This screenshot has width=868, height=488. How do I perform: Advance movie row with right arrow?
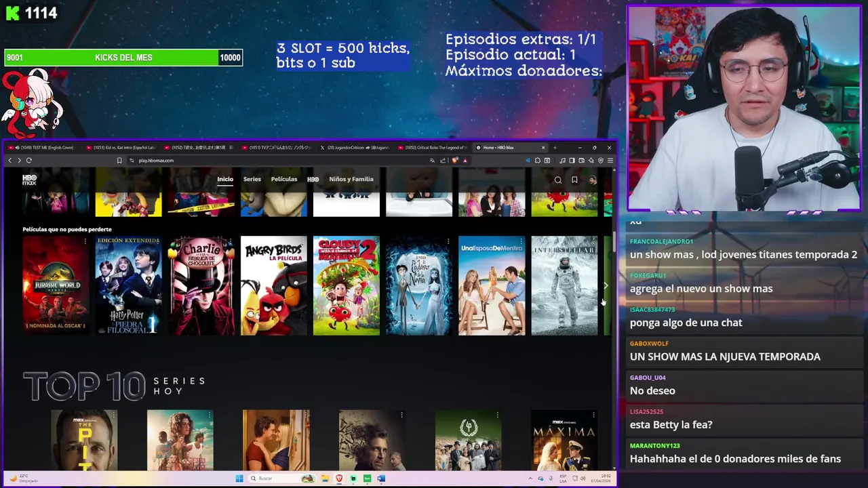coord(606,285)
